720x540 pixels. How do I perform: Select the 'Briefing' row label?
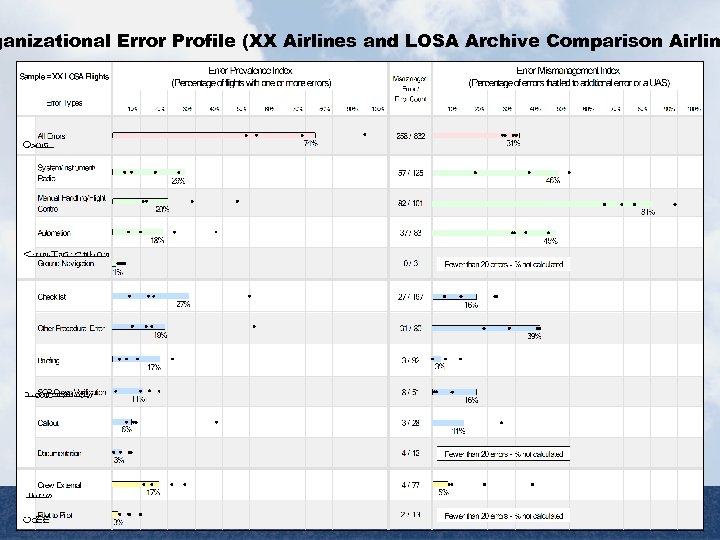[x=48, y=360]
